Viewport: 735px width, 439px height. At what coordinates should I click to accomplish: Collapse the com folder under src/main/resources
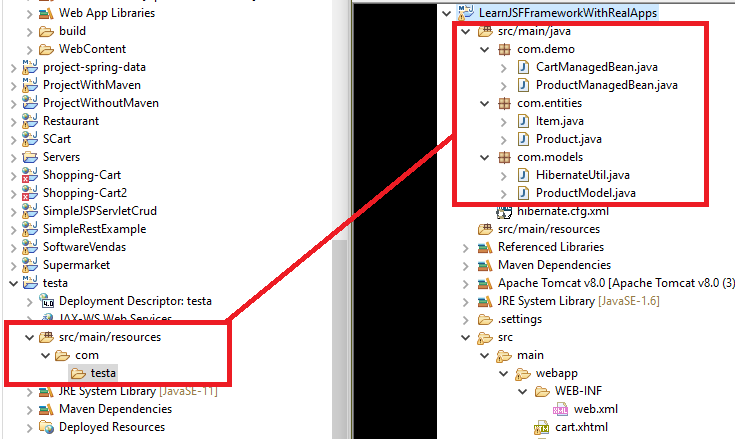(x=45, y=355)
